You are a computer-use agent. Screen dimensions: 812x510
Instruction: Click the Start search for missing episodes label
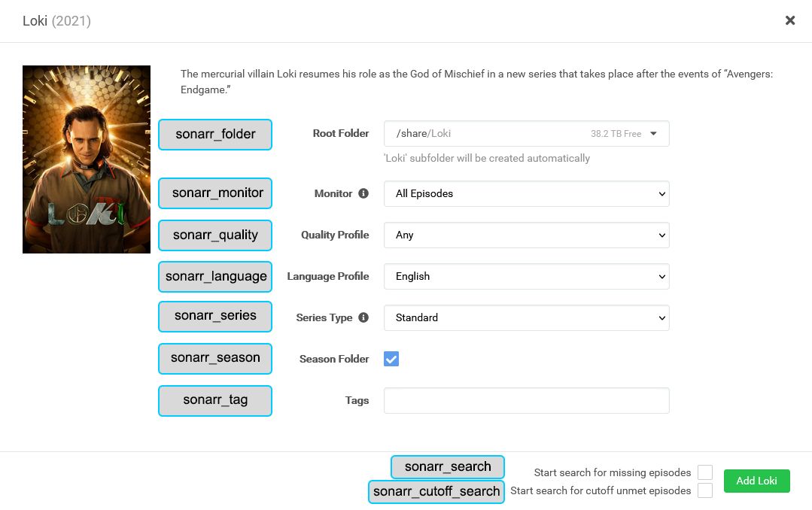[612, 472]
